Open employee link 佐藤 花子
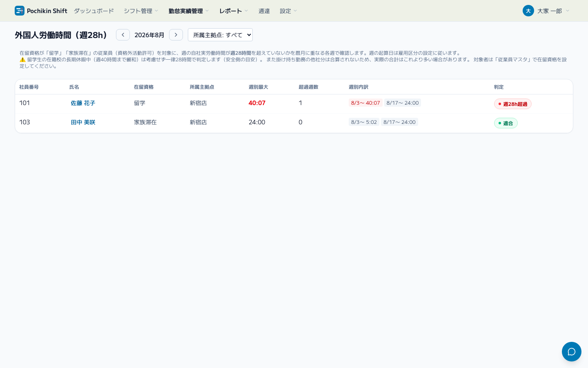This screenshot has width=588, height=368. point(83,103)
